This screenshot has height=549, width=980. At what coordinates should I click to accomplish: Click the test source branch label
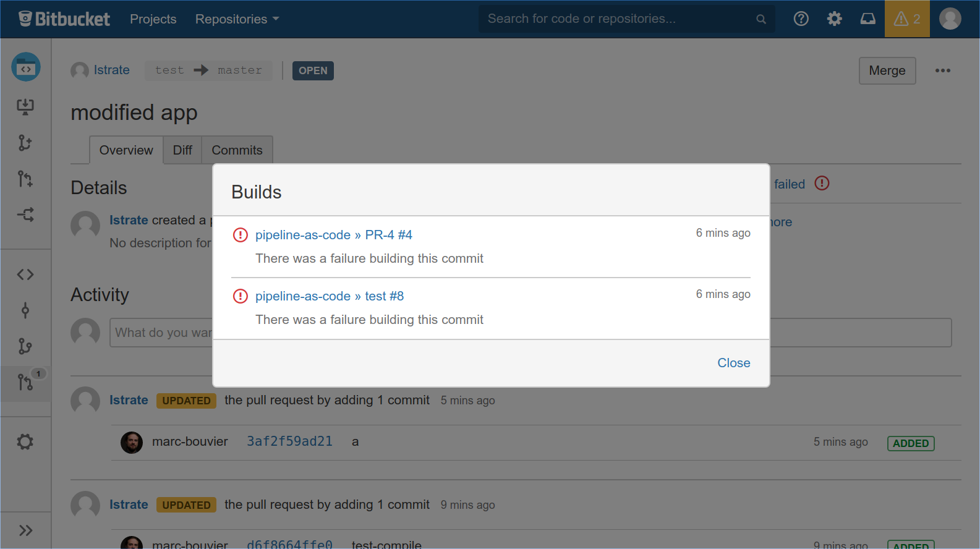pos(169,70)
